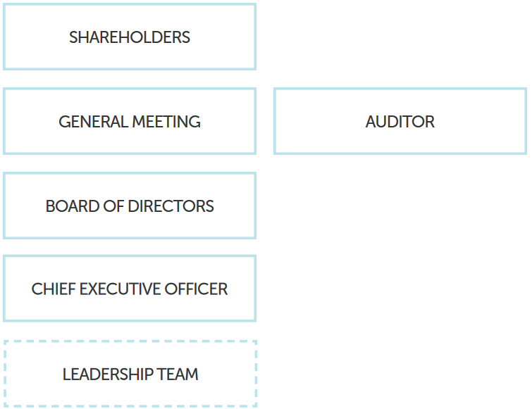This screenshot has height=409, width=532.
Task: Select the topmost organization chart box
Action: [130, 37]
